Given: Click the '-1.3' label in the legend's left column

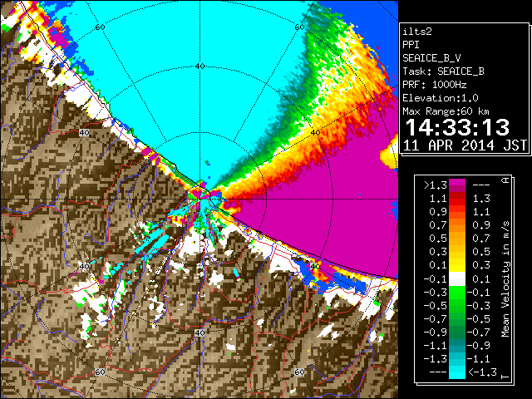Looking at the screenshot, I should (x=436, y=358).
